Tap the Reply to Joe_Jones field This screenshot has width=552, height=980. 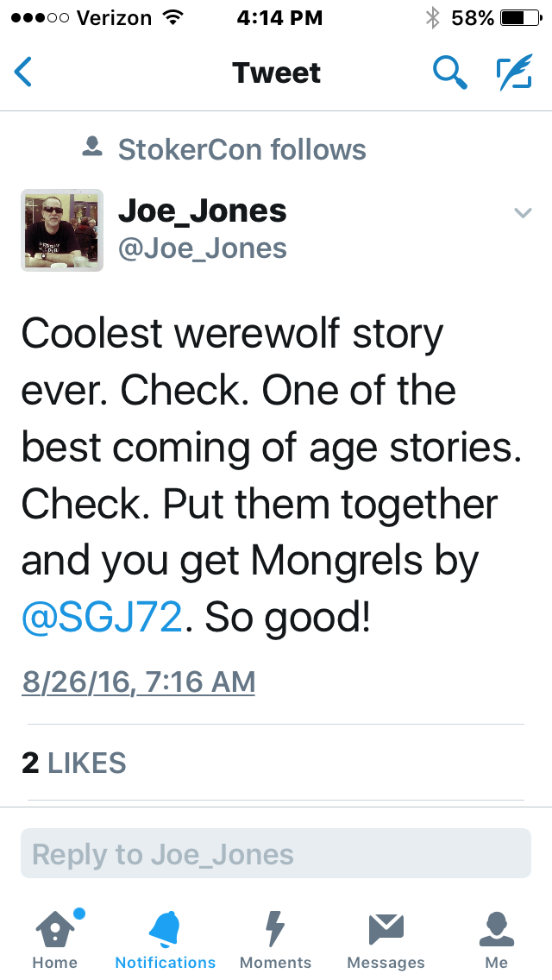[276, 854]
